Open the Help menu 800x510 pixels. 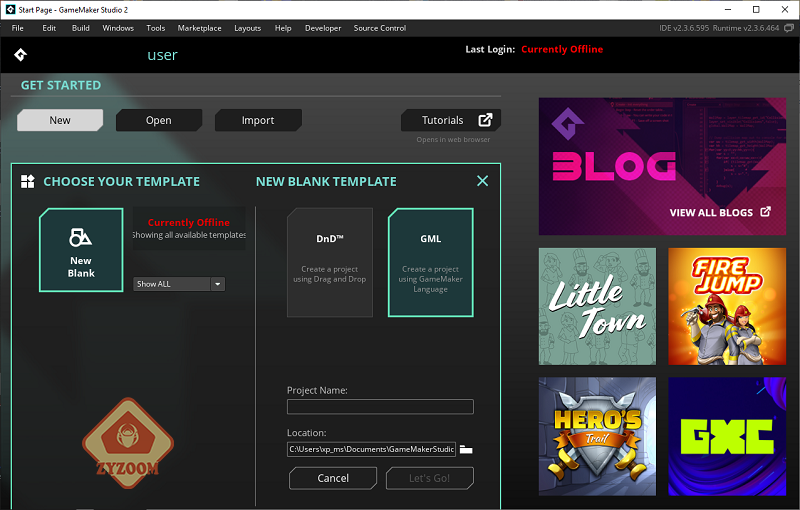(283, 28)
